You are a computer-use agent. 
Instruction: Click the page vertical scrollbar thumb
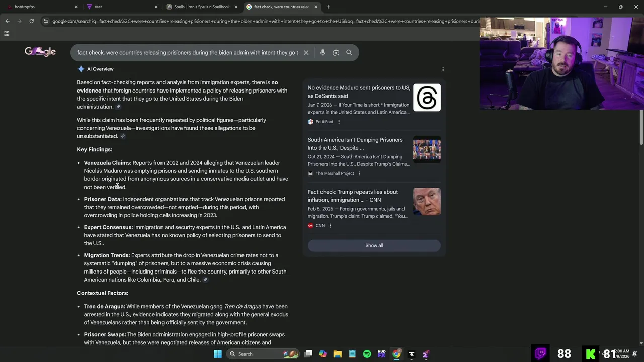click(x=641, y=127)
